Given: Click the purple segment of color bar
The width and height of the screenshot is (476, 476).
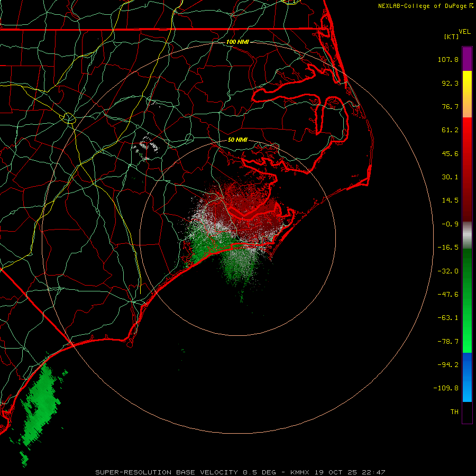Looking at the screenshot, I should (x=467, y=59).
